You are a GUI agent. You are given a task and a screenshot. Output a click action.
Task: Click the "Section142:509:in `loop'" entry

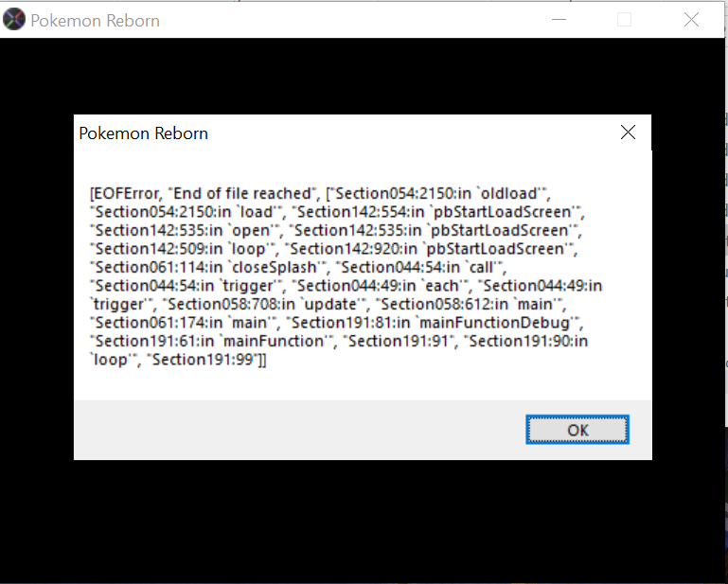183,249
